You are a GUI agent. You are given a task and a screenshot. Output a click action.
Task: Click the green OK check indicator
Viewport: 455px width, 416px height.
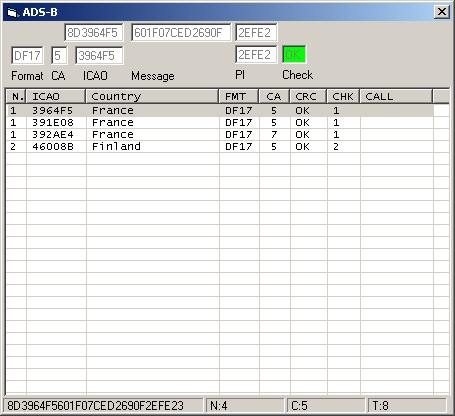(294, 55)
